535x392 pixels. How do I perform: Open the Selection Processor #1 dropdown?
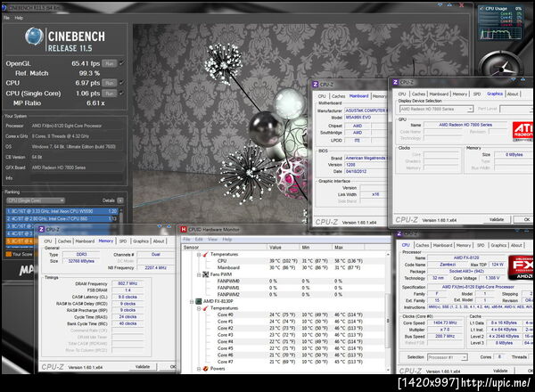pyautogui.click(x=448, y=357)
